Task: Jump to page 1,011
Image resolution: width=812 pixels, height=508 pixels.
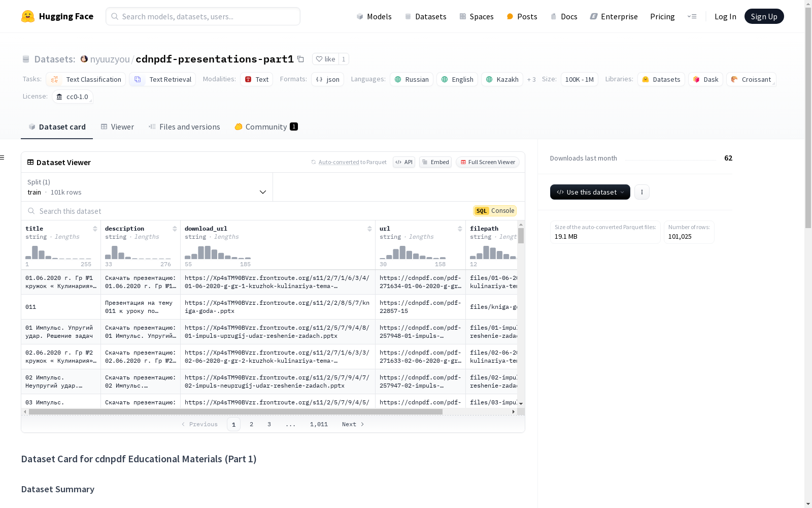Action: point(319,424)
